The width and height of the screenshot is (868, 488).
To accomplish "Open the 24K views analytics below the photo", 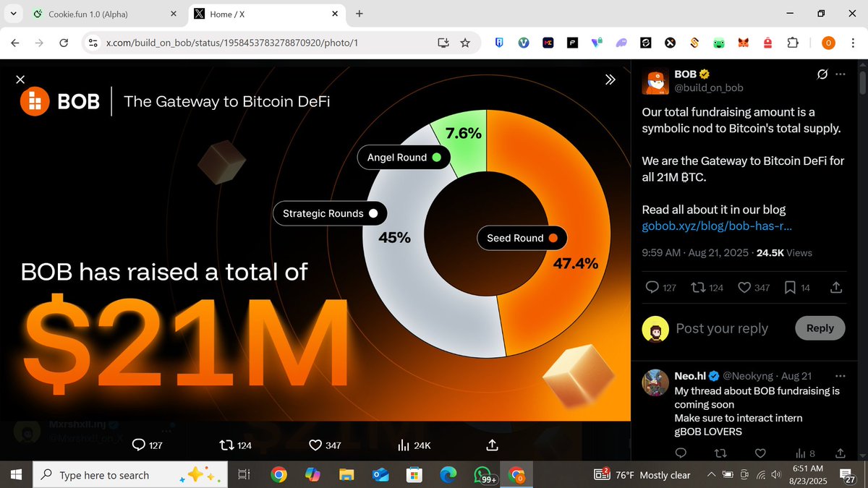I will 414,445.
